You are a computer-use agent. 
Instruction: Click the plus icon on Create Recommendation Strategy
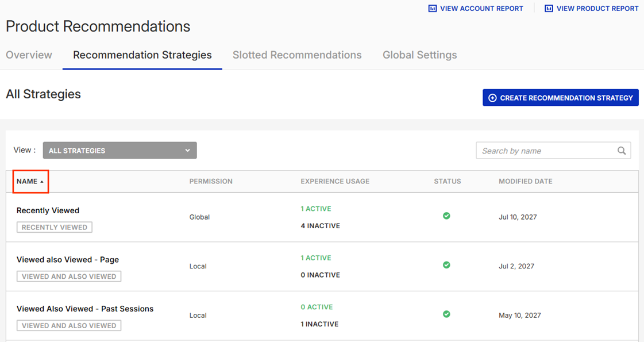pyautogui.click(x=492, y=98)
